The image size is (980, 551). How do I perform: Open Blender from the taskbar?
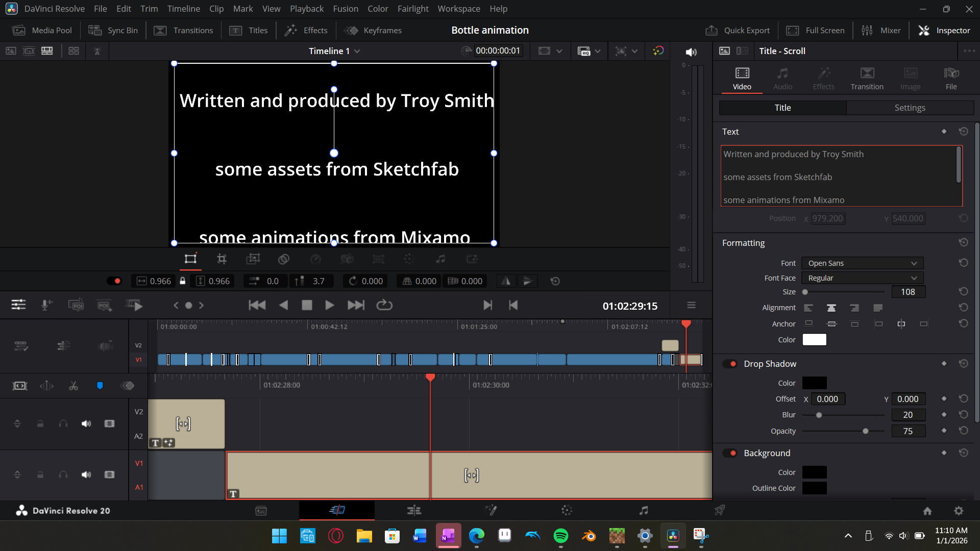point(589,536)
